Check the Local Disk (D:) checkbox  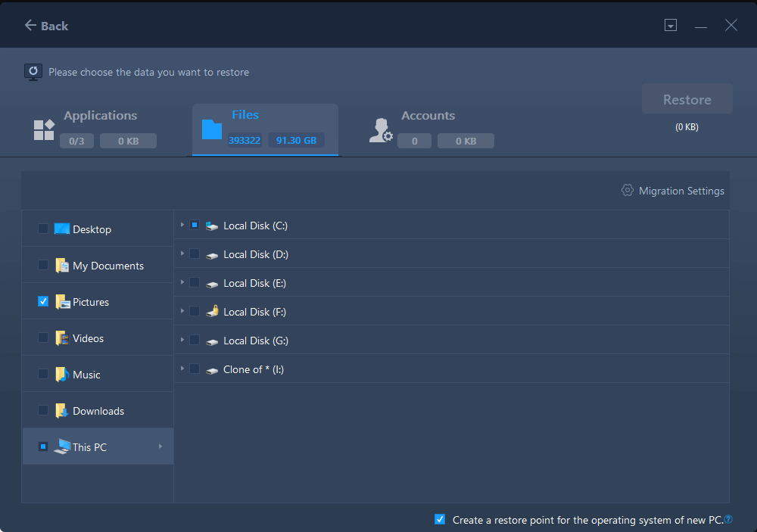click(x=195, y=254)
